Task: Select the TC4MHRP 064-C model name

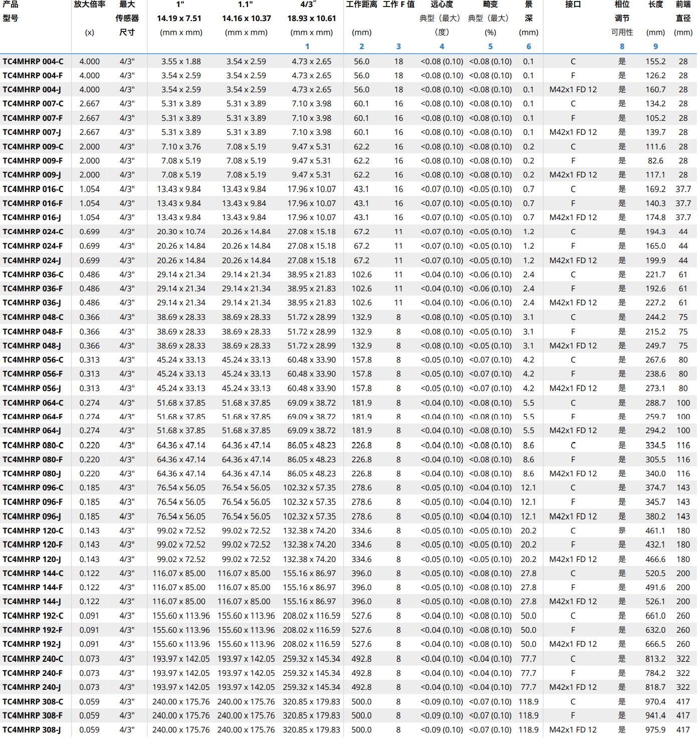Action: 33,403
